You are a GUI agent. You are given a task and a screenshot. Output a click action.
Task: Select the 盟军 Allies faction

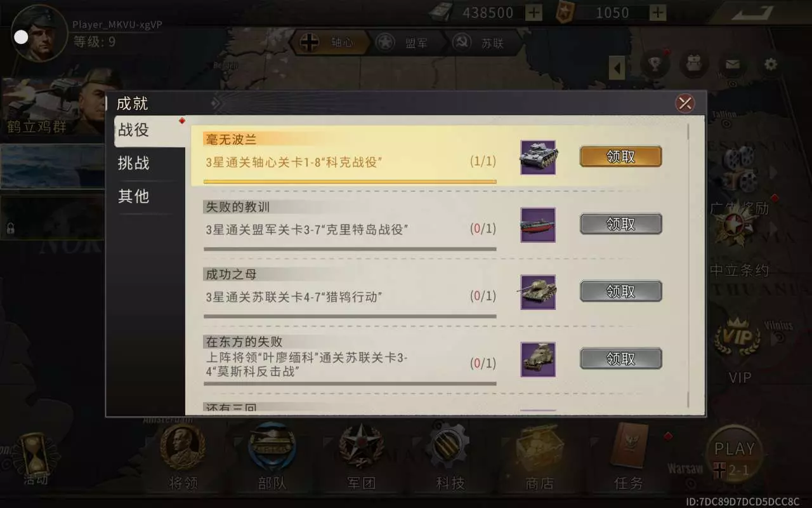(406, 43)
